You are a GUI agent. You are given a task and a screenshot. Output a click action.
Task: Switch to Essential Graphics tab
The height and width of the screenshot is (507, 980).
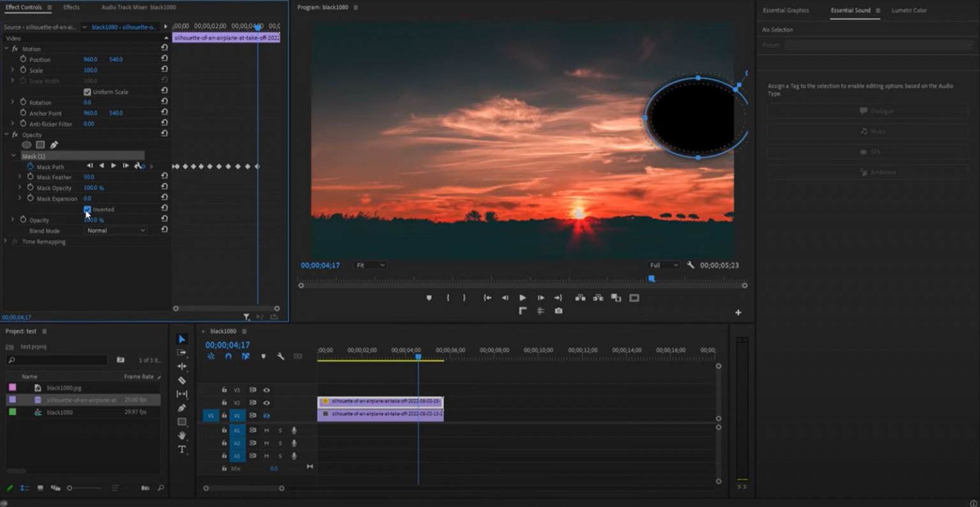tap(785, 10)
